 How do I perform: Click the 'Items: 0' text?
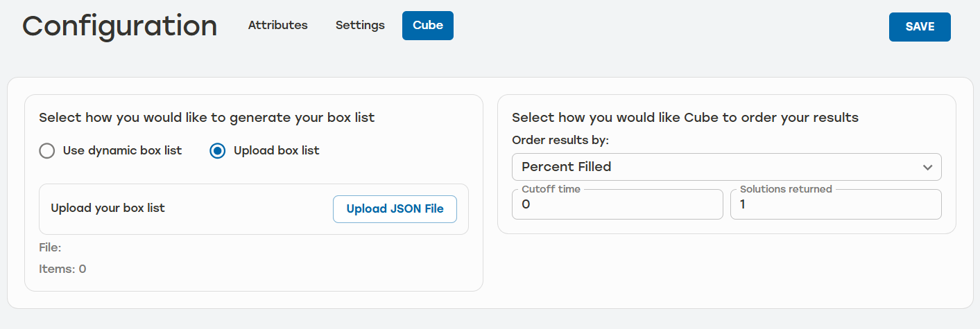(x=62, y=269)
